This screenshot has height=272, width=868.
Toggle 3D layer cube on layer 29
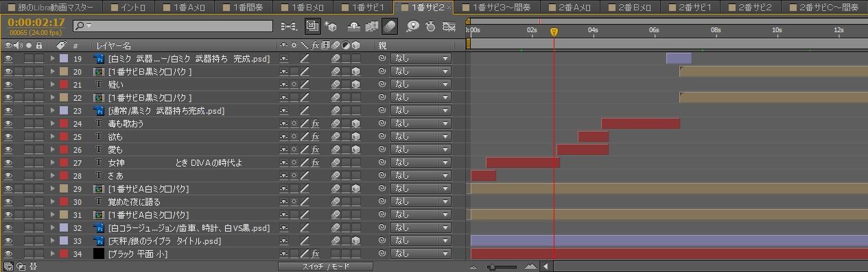[356, 189]
